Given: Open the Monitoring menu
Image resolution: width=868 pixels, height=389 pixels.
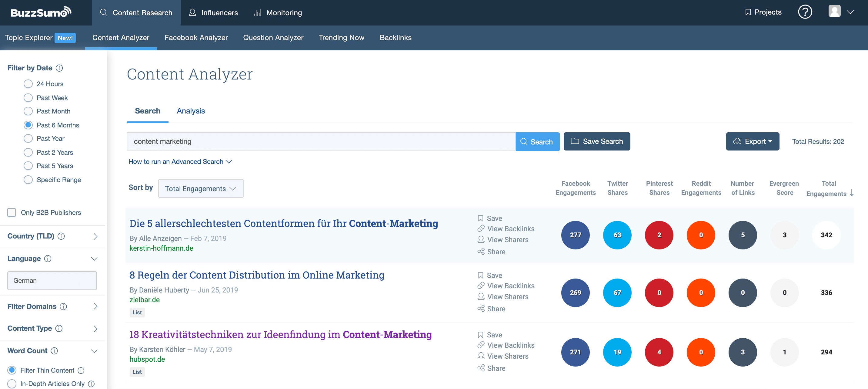Looking at the screenshot, I should (278, 13).
